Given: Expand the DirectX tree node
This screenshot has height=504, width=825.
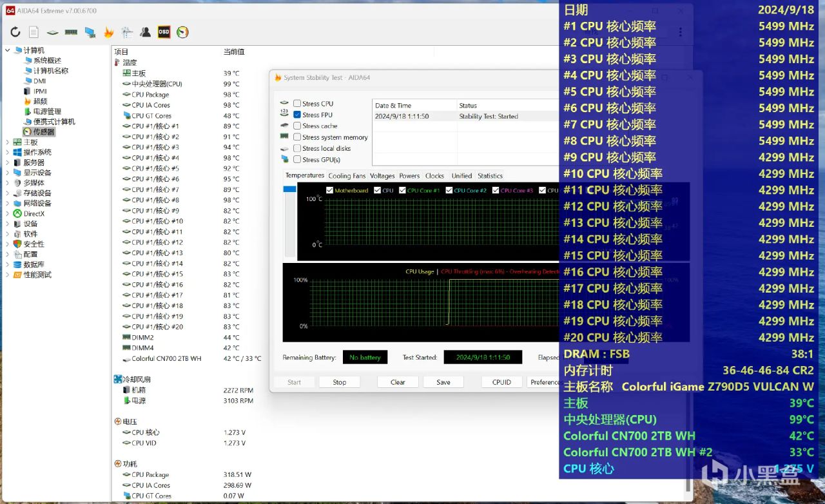Looking at the screenshot, I should (x=8, y=213).
